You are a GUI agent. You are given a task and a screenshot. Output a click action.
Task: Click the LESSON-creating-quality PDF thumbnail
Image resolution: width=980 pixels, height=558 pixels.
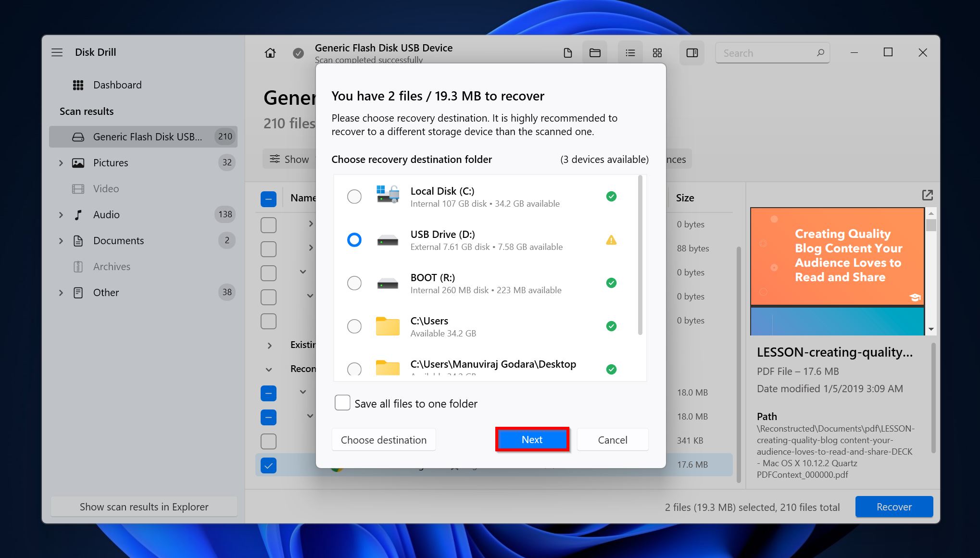(837, 269)
